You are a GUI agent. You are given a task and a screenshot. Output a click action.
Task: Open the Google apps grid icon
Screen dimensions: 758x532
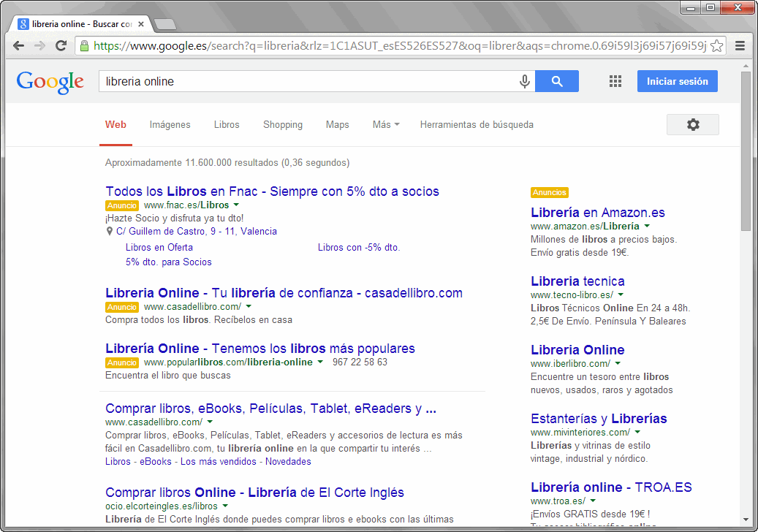click(615, 81)
